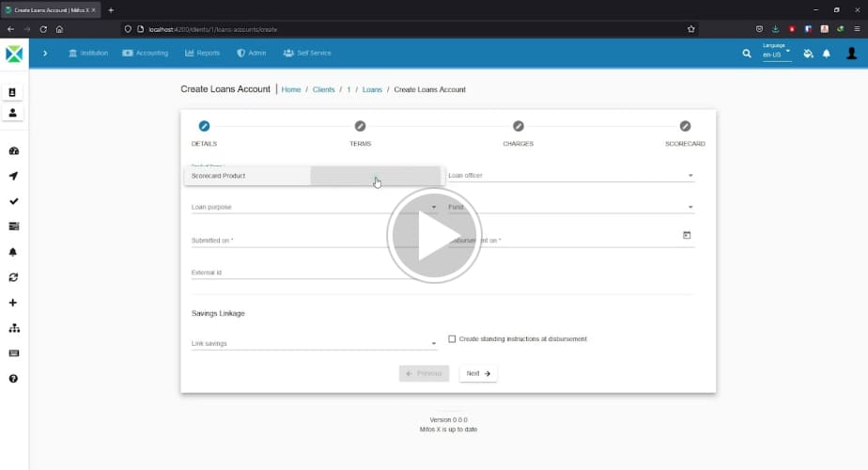Choose the Scorecard Product option
This screenshot has height=470, width=868.
[x=315, y=176]
